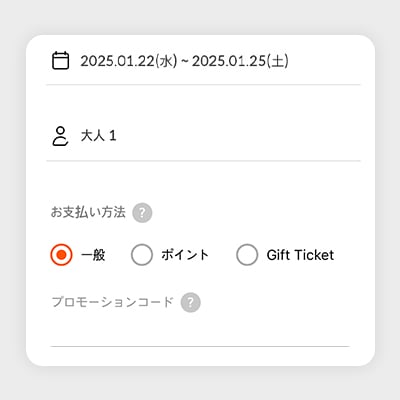Click the check-in date 2025.01.22(水)
400x400 pixels.
coord(129,61)
